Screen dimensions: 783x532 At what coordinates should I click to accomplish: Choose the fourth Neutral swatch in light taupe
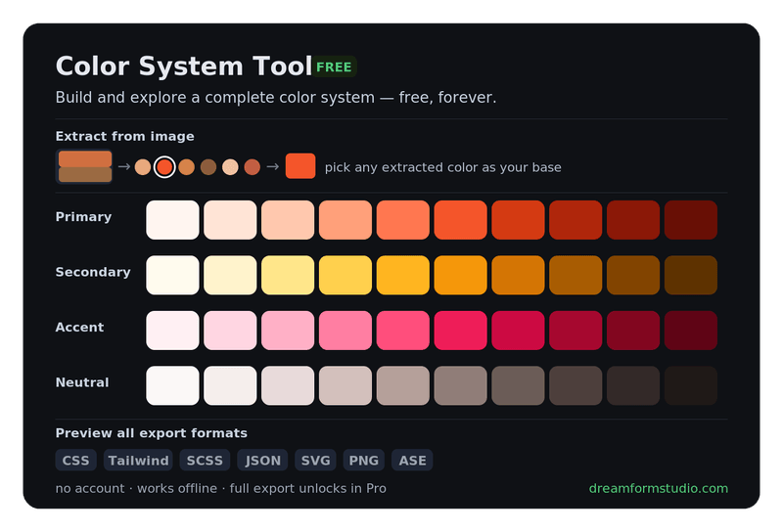tap(345, 385)
